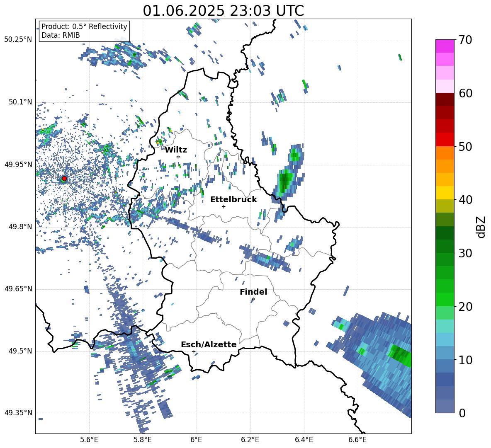Screen dimensions: 491x448
Task: Click the Esch/Alzette station cross marker
Action: click(194, 351)
